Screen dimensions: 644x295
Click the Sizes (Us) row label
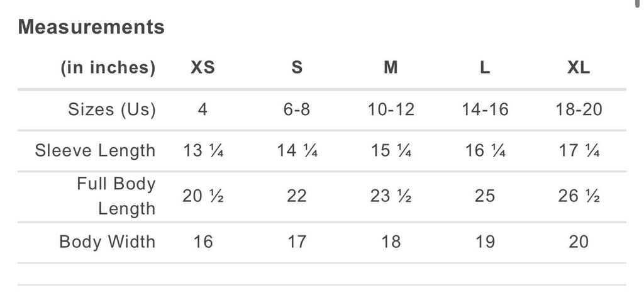pos(111,109)
